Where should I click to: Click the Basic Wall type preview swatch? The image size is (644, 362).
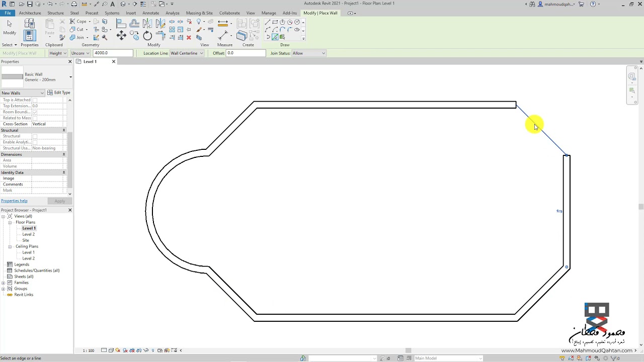tap(13, 77)
